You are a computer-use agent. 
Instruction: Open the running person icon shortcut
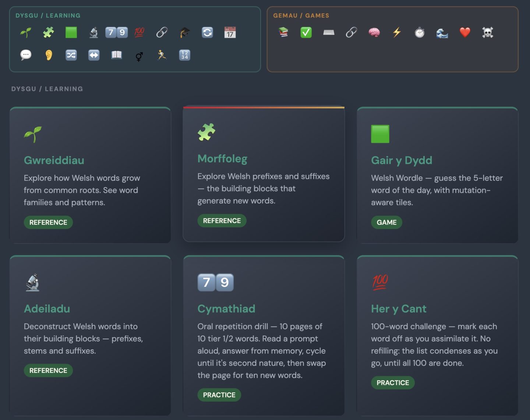pos(162,55)
